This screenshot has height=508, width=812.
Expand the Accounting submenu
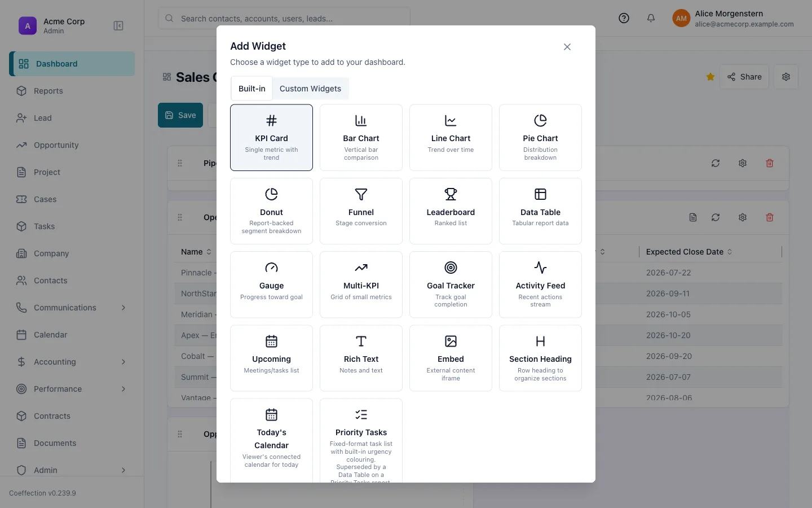click(123, 362)
